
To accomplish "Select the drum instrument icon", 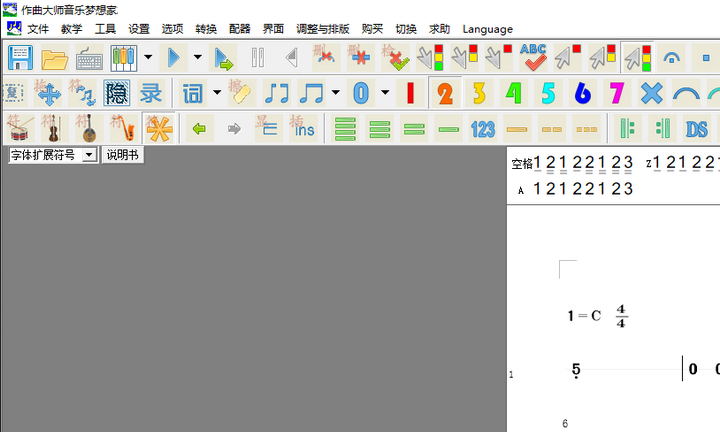I will (x=19, y=128).
